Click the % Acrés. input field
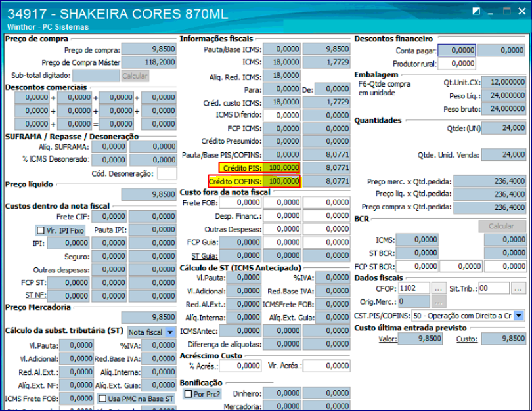 click(240, 366)
